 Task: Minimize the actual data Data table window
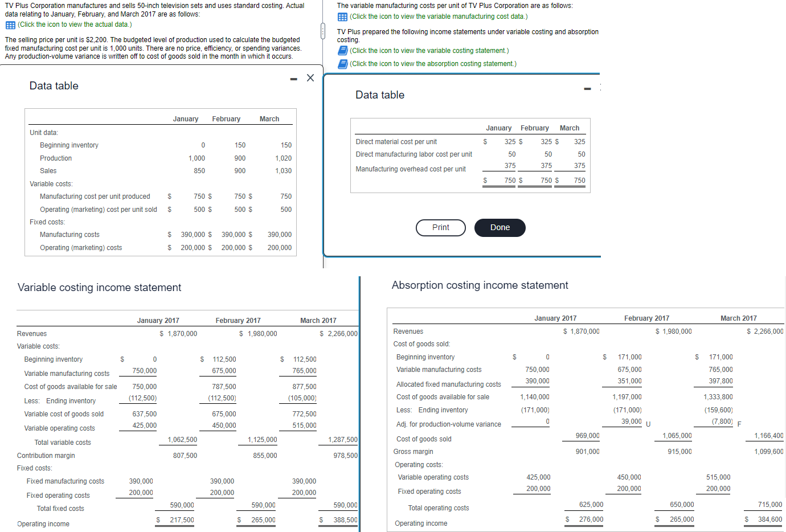(x=293, y=78)
